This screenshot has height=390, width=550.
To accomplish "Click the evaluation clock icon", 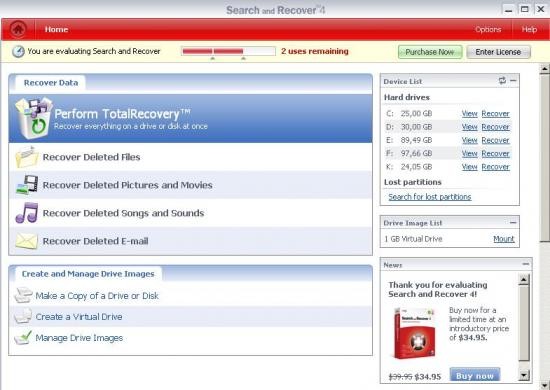I will click(18, 52).
